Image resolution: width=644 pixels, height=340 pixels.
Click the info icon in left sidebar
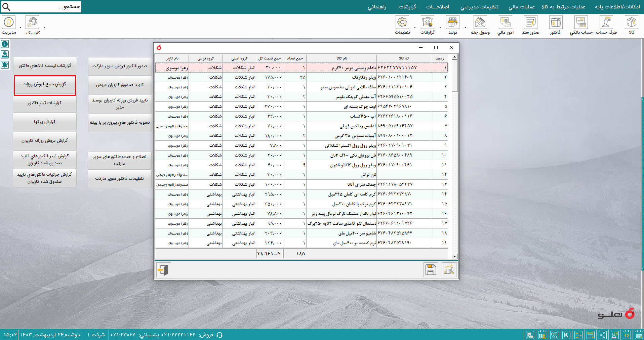5,44
